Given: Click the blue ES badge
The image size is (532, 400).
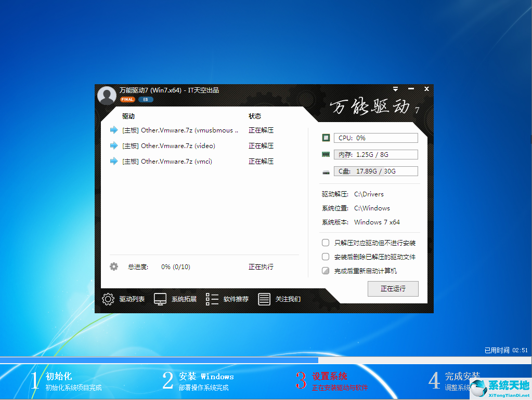Looking at the screenshot, I should 146,99.
